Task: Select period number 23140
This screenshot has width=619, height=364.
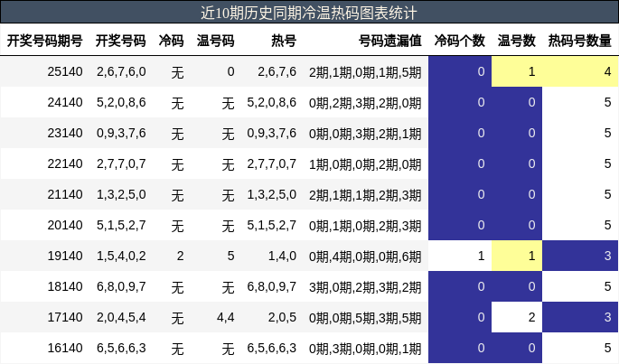Action: 65,133
